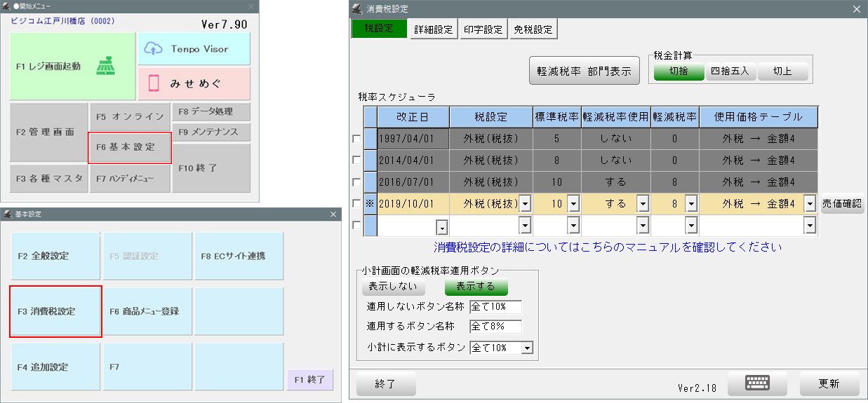
Task: Open F9 メンテナンス
Action: point(211,132)
